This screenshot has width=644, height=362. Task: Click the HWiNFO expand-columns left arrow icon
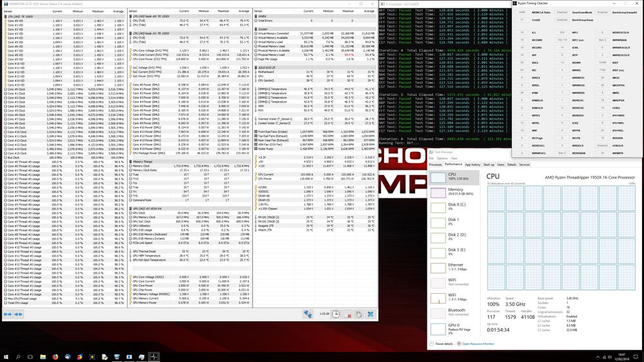point(7,314)
